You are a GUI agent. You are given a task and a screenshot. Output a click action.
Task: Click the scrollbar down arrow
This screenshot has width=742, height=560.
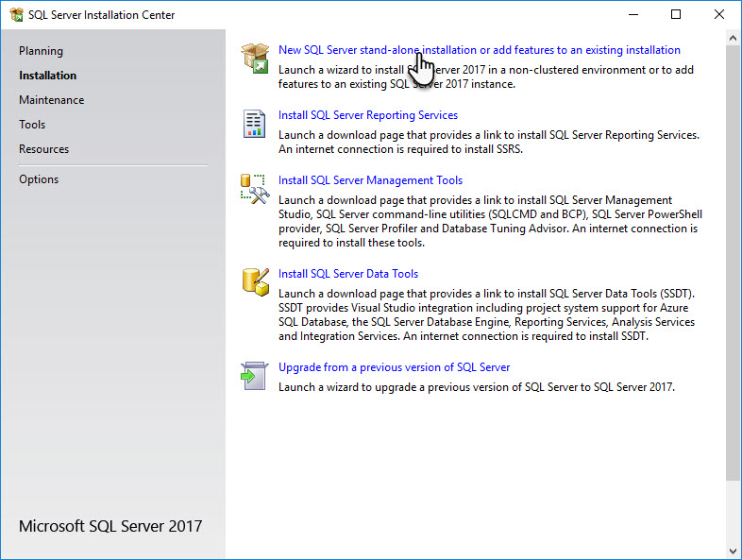pos(733,552)
